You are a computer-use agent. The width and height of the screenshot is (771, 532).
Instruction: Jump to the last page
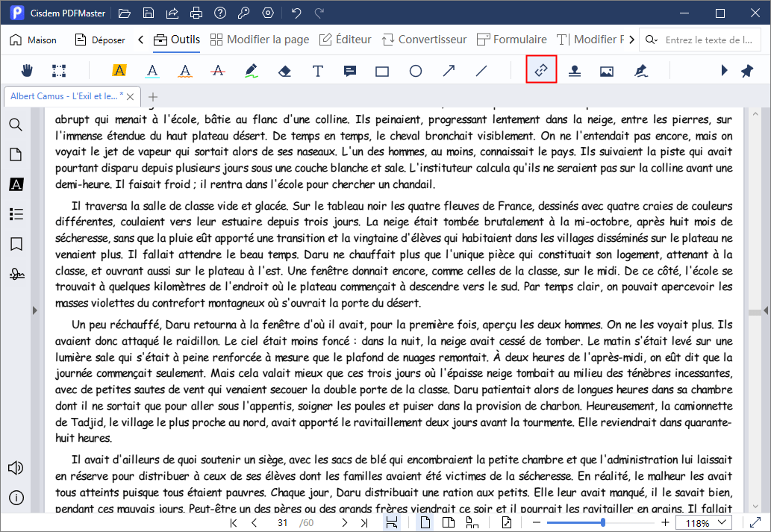[x=364, y=522]
